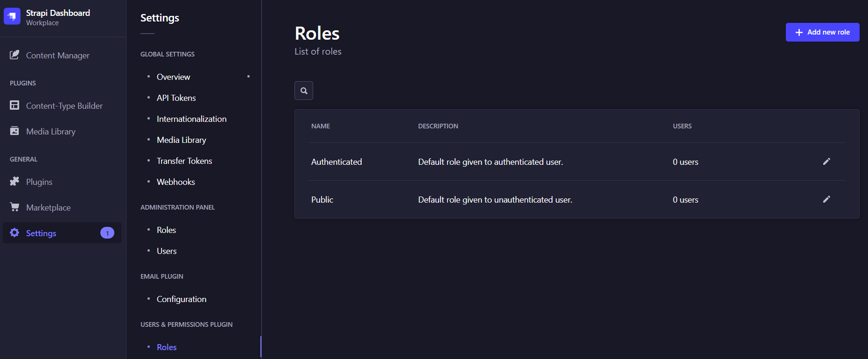Viewport: 868px width, 359px height.
Task: Open the Plugins puzzle-piece item
Action: 39,182
